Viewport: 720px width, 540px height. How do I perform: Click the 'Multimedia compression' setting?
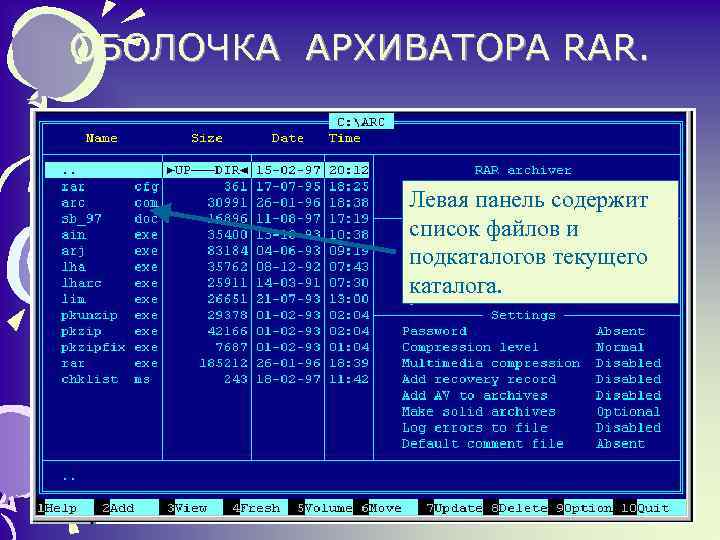click(491, 363)
